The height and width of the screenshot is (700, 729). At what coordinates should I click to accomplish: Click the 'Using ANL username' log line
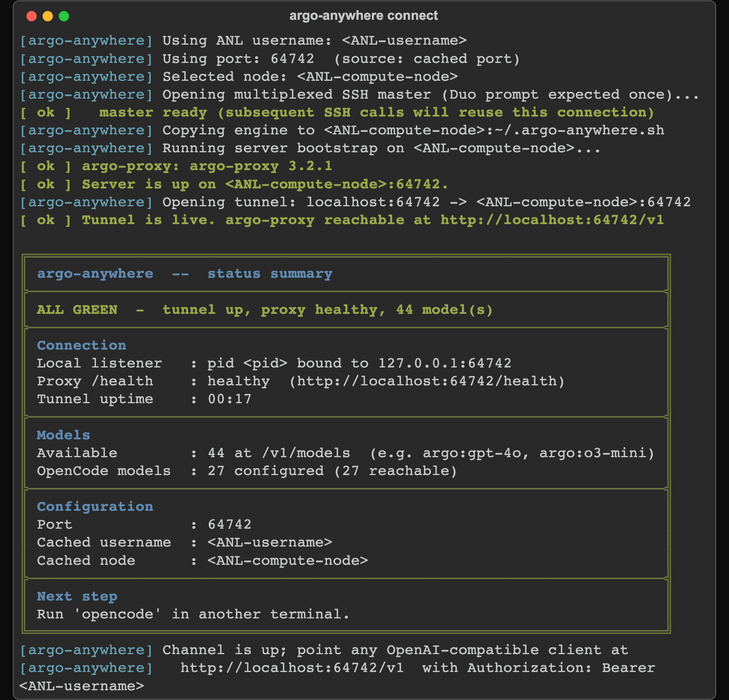tap(243, 40)
